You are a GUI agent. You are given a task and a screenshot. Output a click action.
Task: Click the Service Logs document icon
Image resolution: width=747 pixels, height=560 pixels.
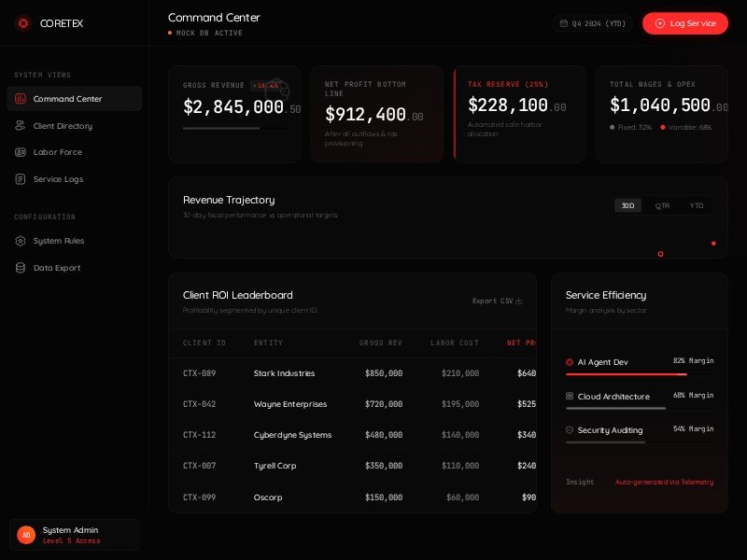pos(21,179)
